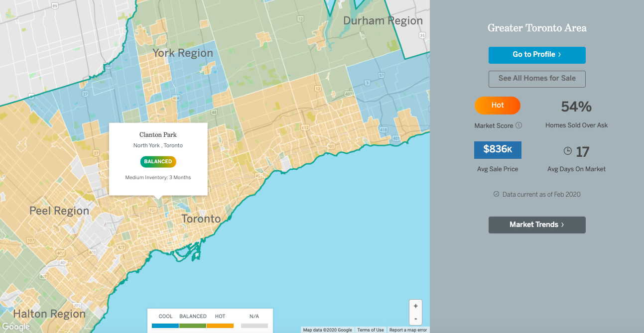This screenshot has width=644, height=333.
Task: Click the orange HOT legend swatch
Action: [x=220, y=326]
